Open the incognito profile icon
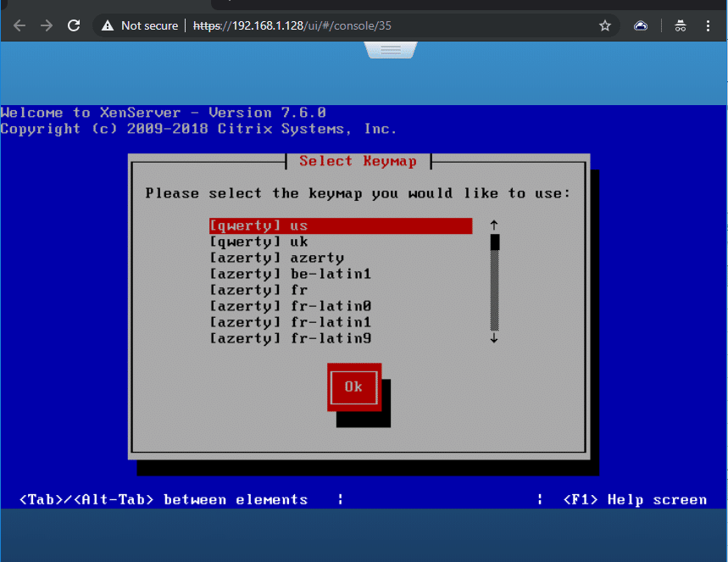This screenshot has width=728, height=562. pos(681,25)
